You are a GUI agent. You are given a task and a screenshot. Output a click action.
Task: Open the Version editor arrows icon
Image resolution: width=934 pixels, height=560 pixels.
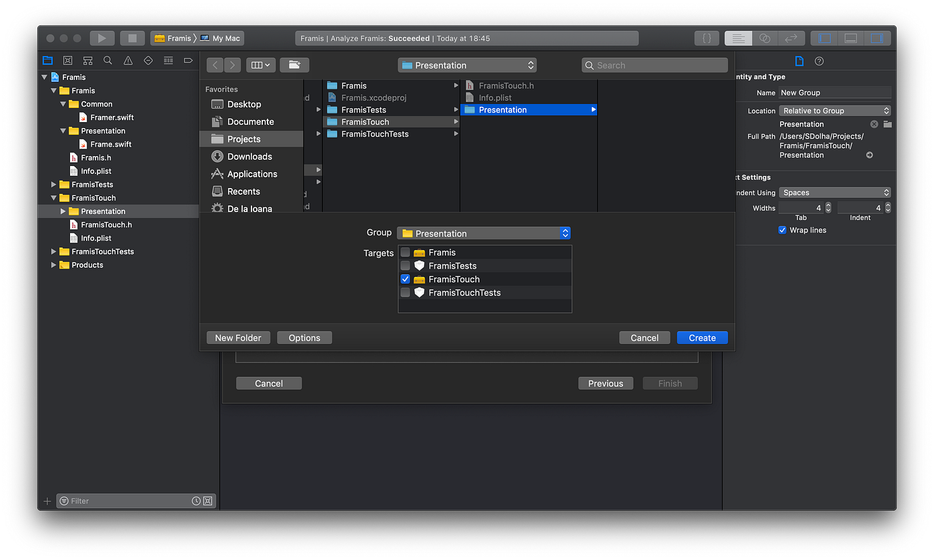point(791,38)
